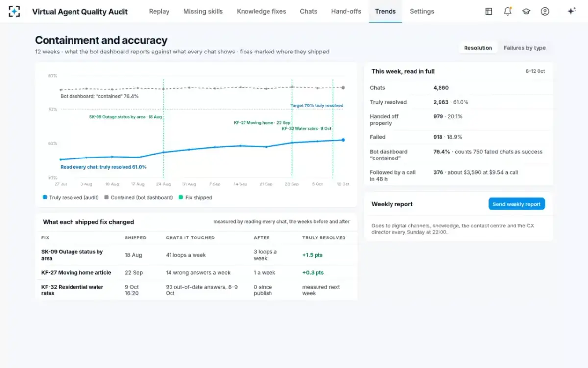
Task: Click the 0 since publish cell
Action: click(x=263, y=290)
